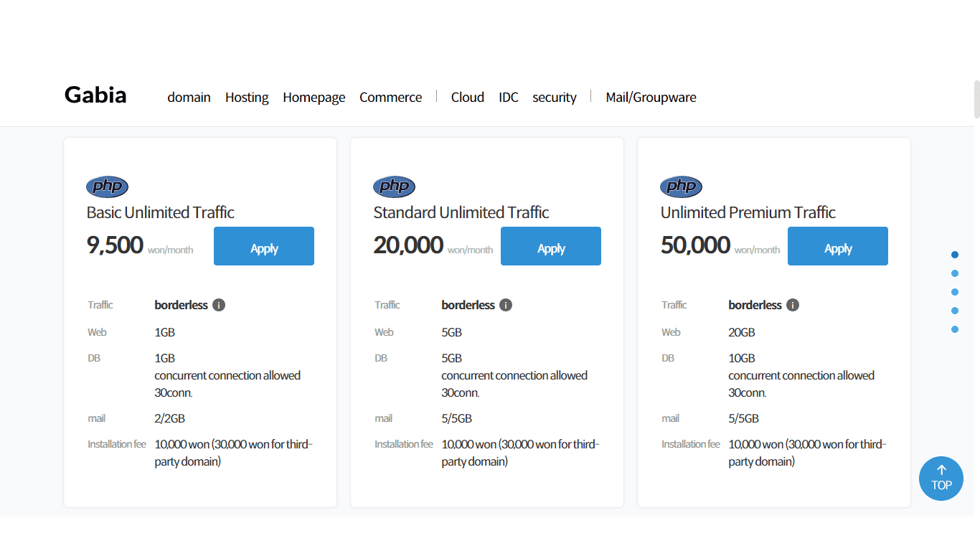Click the PHP logo on Standard Unlimited Traffic card
The image size is (980, 551).
(394, 187)
